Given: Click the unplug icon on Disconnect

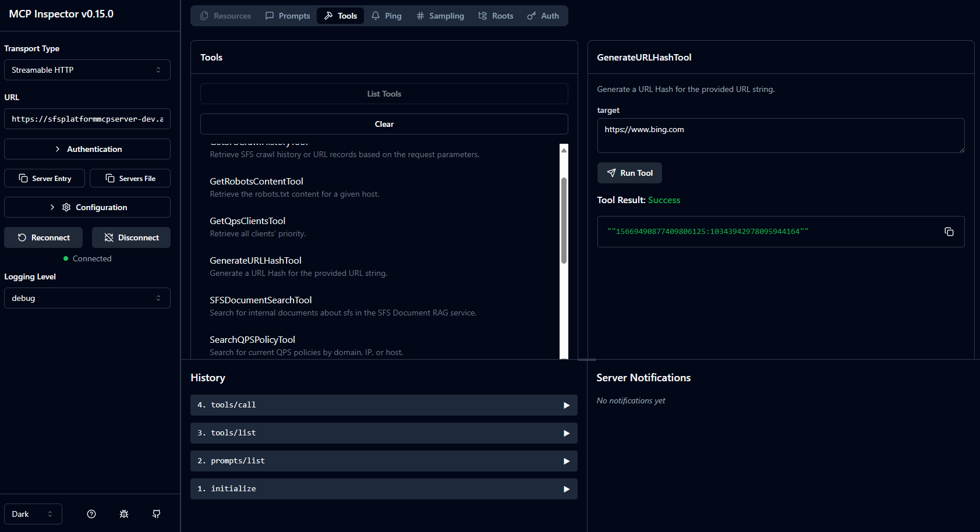Looking at the screenshot, I should click(x=109, y=237).
